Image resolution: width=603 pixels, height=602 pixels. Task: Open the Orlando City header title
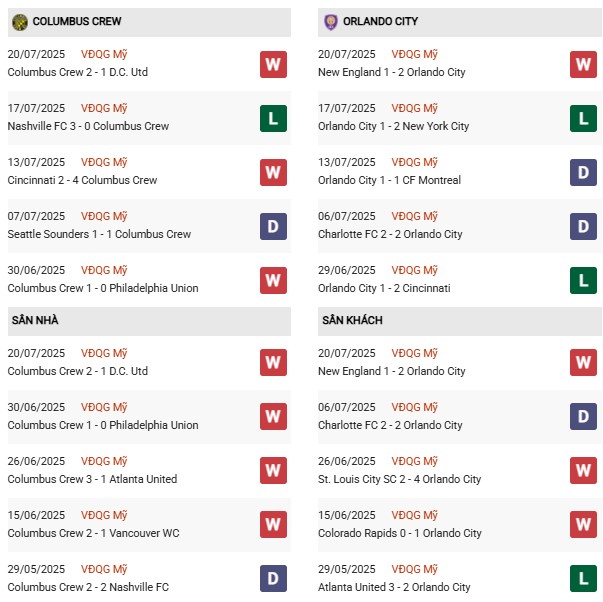(380, 21)
